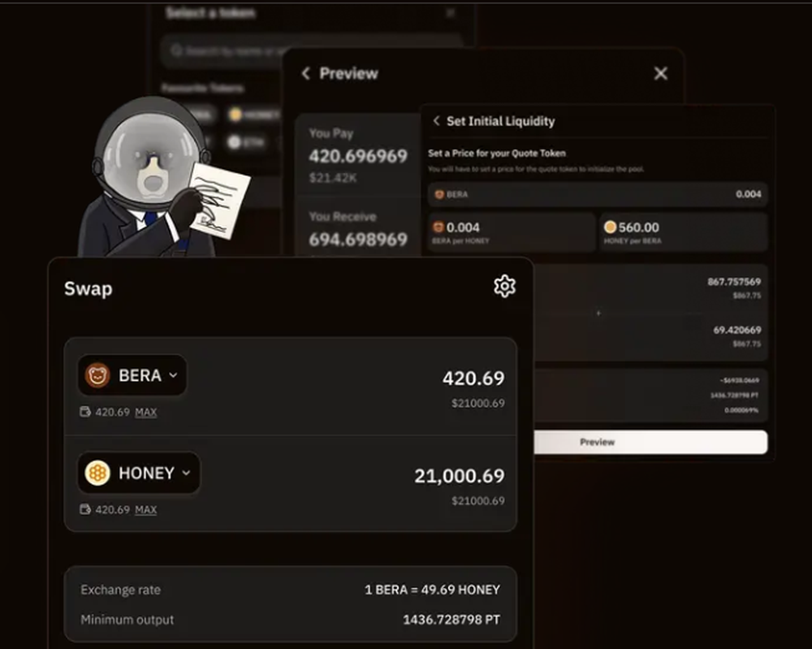Go back from the Preview panel
The height and width of the screenshot is (649, 812).
(x=306, y=74)
